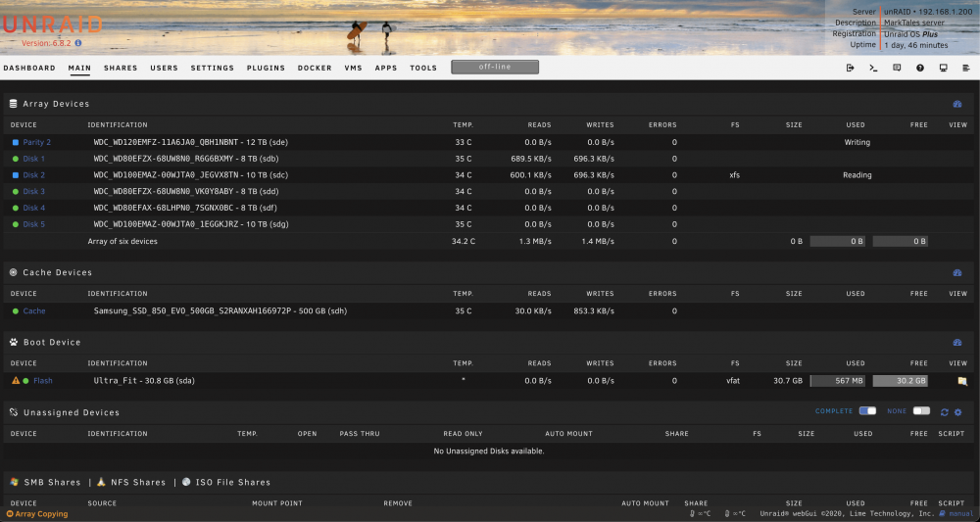Viewport: 980px width, 522px height.
Task: Click the Disk 4 green status indicator
Action: 15,208
